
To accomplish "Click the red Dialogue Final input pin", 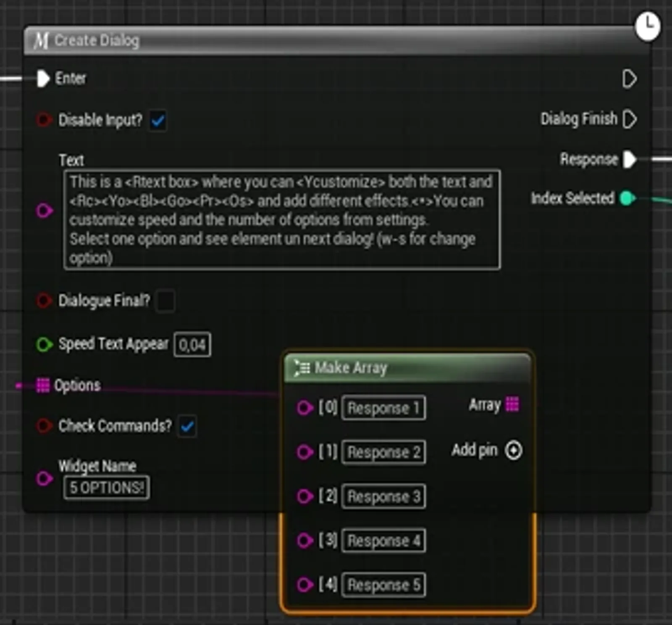I will click(x=43, y=300).
